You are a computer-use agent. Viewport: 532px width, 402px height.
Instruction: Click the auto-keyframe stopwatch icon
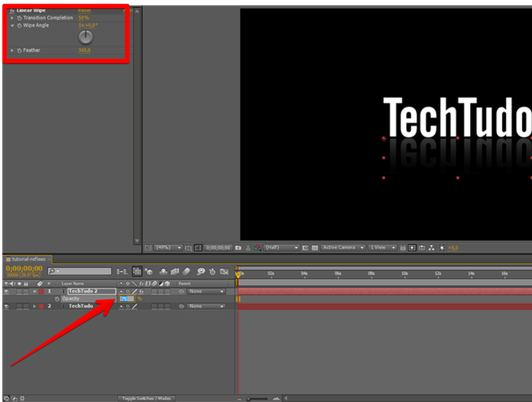pos(212,272)
